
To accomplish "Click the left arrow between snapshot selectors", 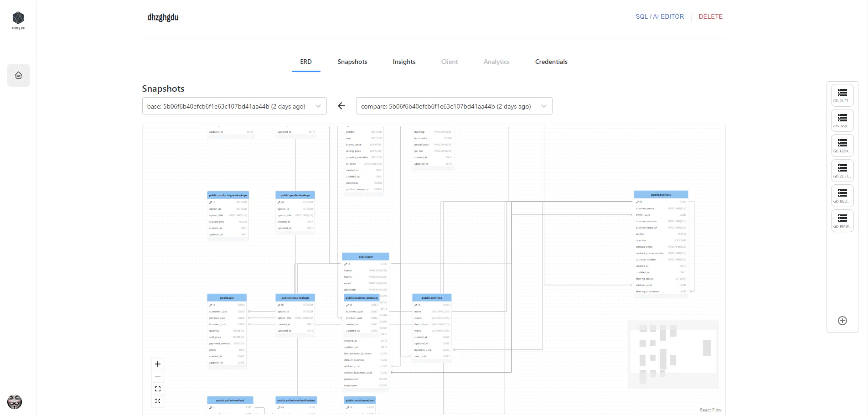I will 341,106.
